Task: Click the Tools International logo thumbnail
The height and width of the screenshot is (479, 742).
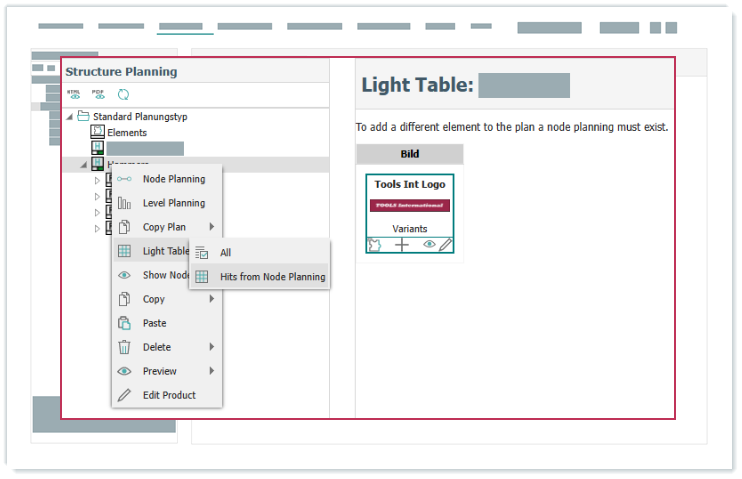Action: click(409, 205)
